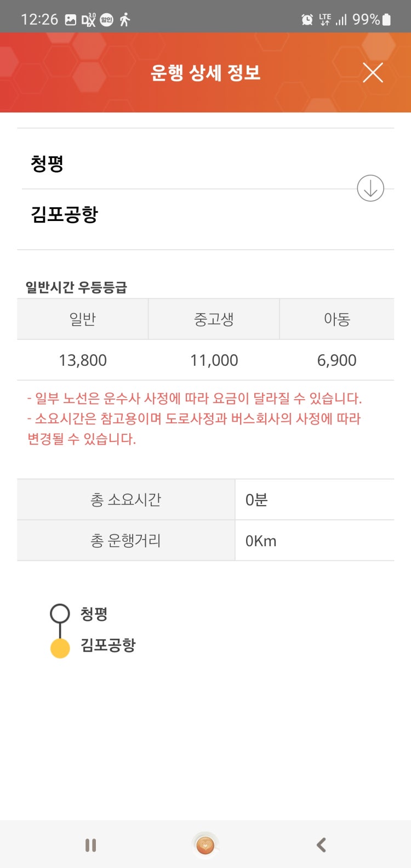411x868 pixels.
Task: Tap the yellow circle marker beside 김포공항
Action: click(60, 648)
